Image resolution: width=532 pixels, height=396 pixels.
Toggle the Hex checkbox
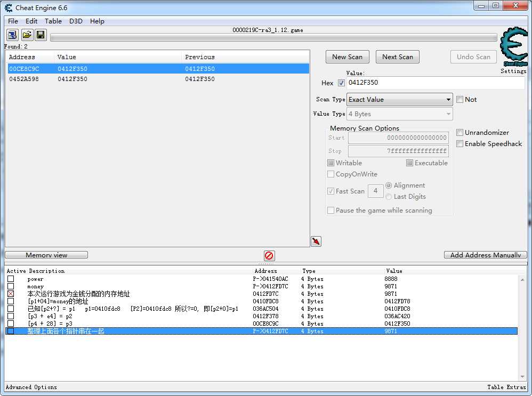(341, 83)
